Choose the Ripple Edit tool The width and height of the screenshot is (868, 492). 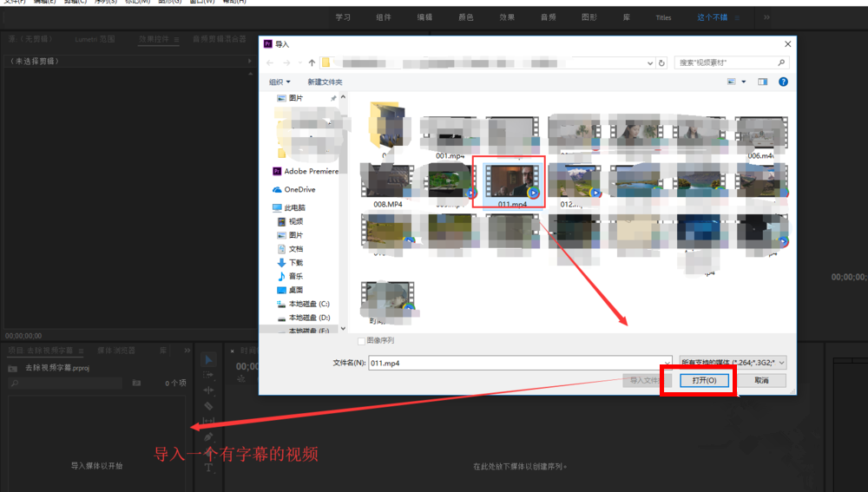pos(208,390)
